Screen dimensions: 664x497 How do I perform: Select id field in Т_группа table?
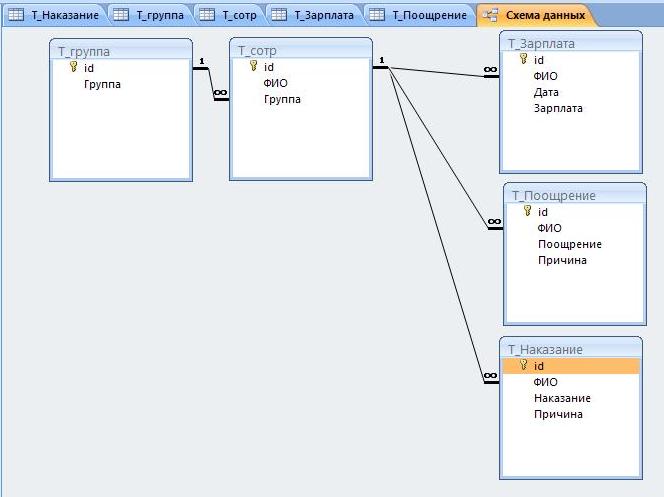[121, 68]
